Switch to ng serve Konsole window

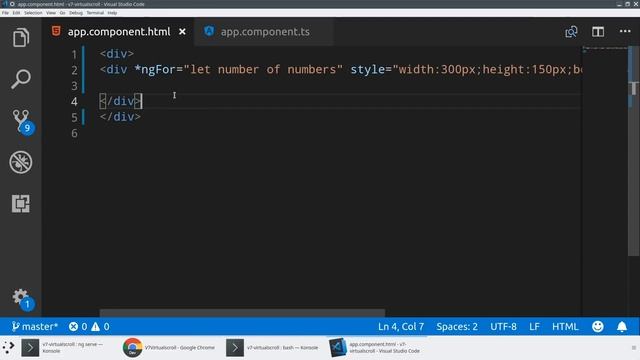[x=62, y=347]
